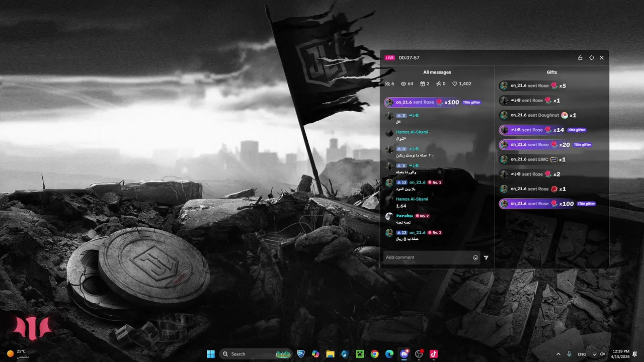Click the No. 2 rank badge

click(x=422, y=216)
